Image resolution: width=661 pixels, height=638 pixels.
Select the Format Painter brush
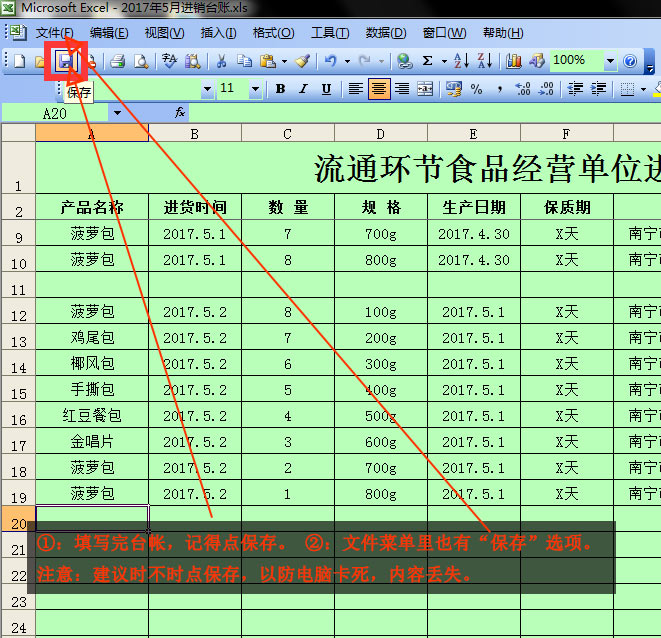click(x=302, y=61)
